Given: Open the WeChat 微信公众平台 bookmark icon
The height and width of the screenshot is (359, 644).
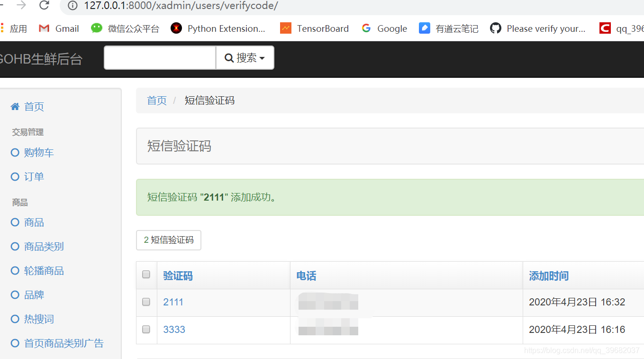Looking at the screenshot, I should click(x=97, y=28).
